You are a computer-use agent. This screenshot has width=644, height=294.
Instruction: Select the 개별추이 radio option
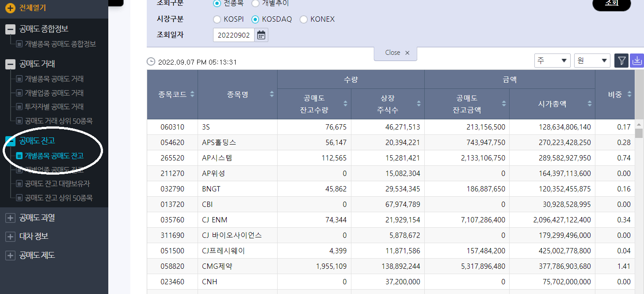click(255, 3)
